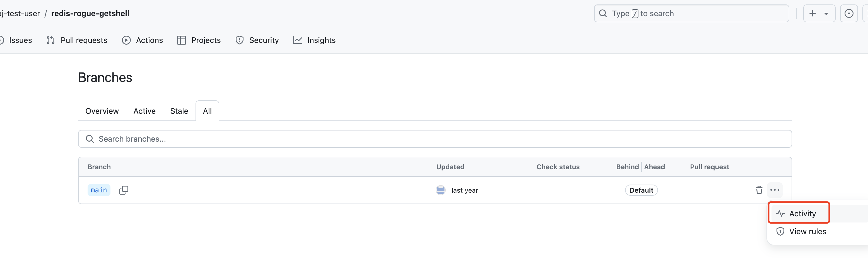Viewport: 868px width, 271px height.
Task: Click the Branches page heading
Action: point(105,78)
